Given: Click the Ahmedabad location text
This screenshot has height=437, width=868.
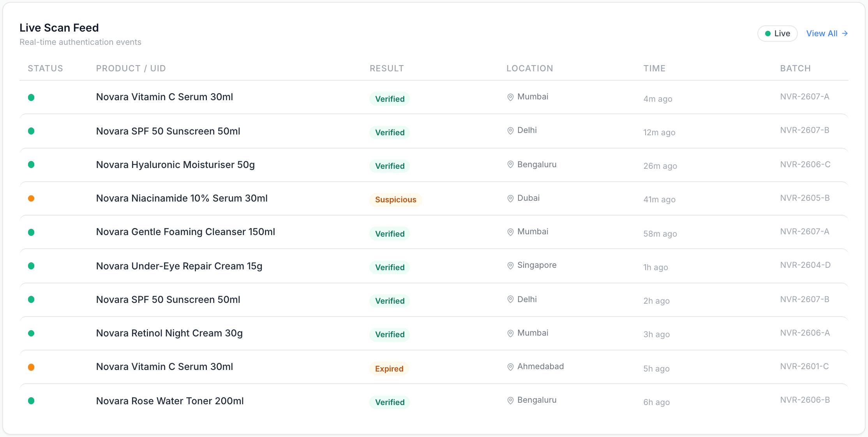Looking at the screenshot, I should point(540,366).
